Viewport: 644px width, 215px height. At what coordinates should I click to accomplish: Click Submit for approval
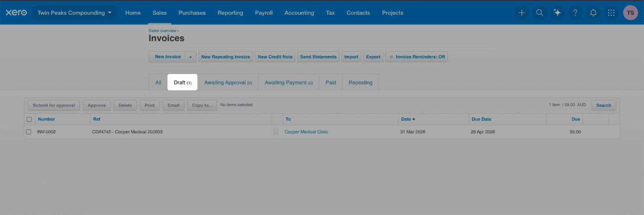pyautogui.click(x=54, y=105)
